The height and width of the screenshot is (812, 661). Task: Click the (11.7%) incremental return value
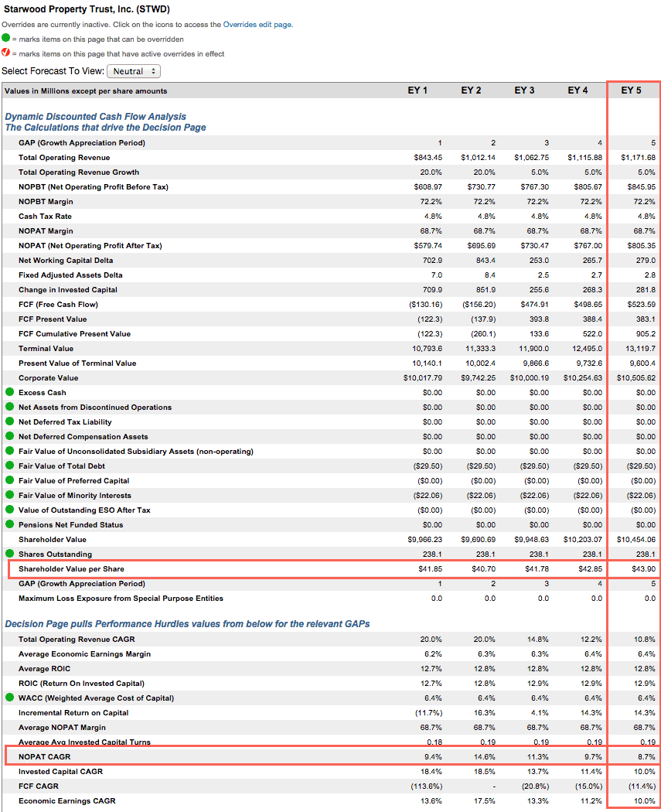[428, 712]
